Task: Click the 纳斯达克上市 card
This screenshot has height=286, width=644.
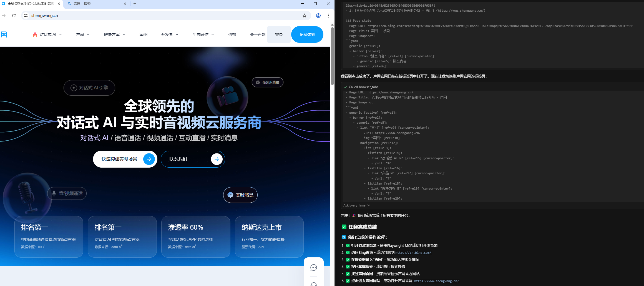Action: pyautogui.click(x=269, y=237)
